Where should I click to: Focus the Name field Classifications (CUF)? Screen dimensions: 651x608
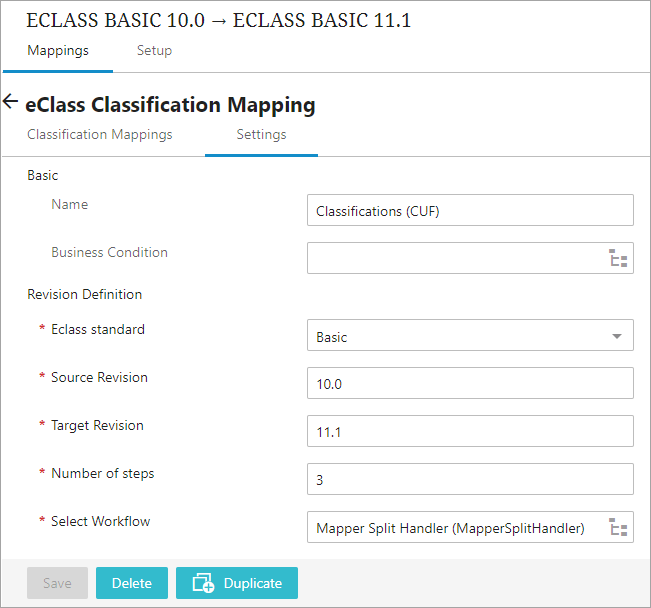coord(470,210)
